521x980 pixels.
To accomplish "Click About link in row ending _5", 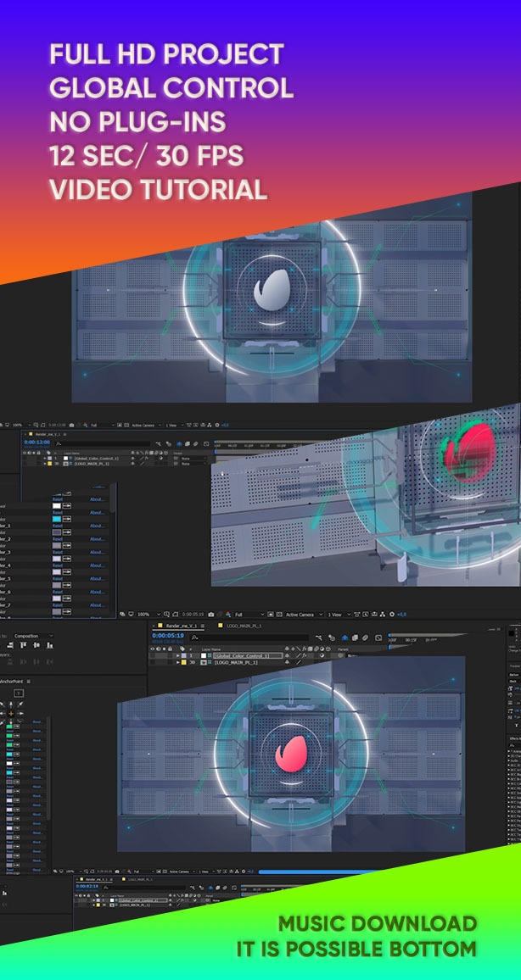I will point(97,579).
